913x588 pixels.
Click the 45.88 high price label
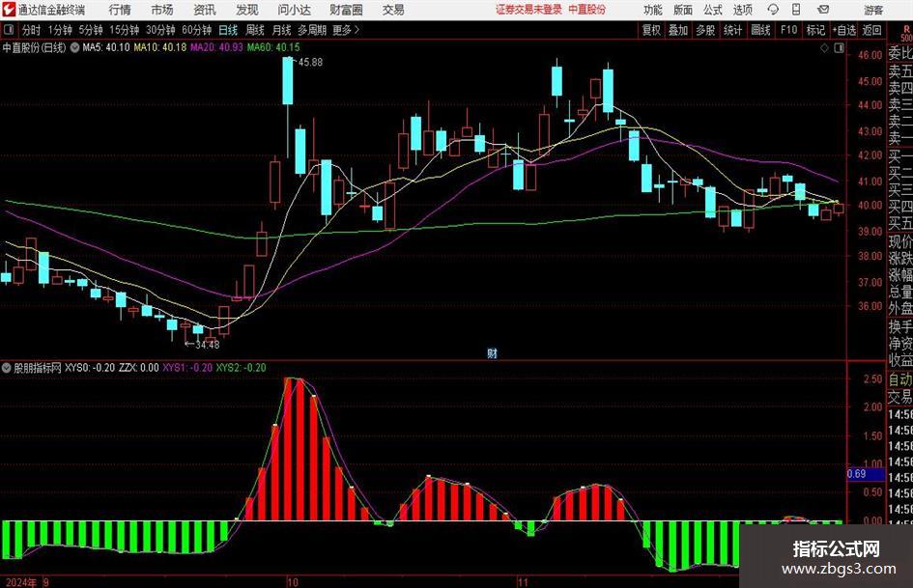click(310, 63)
